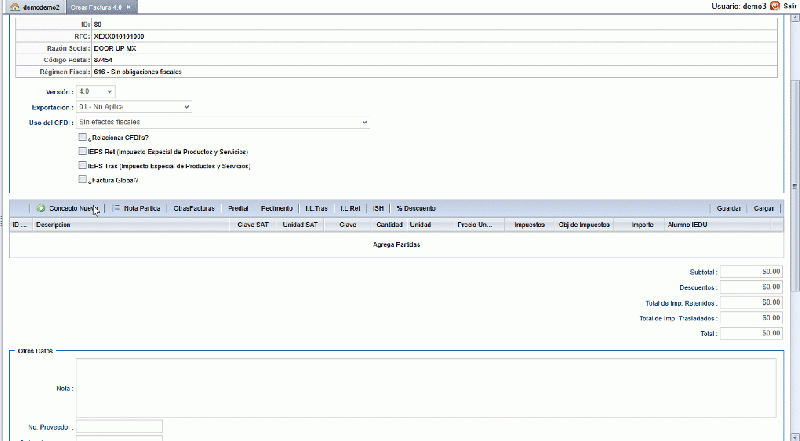
Task: Click the Cargar button
Action: pyautogui.click(x=764, y=208)
